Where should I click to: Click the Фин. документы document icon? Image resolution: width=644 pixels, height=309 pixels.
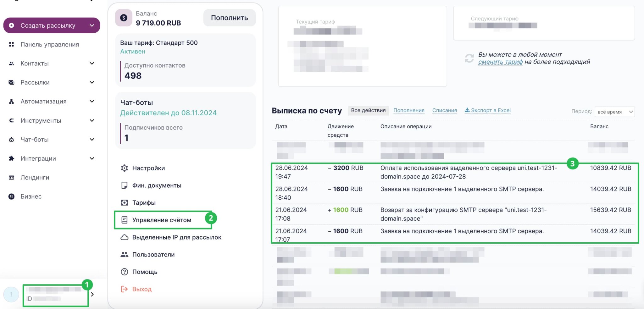click(125, 185)
